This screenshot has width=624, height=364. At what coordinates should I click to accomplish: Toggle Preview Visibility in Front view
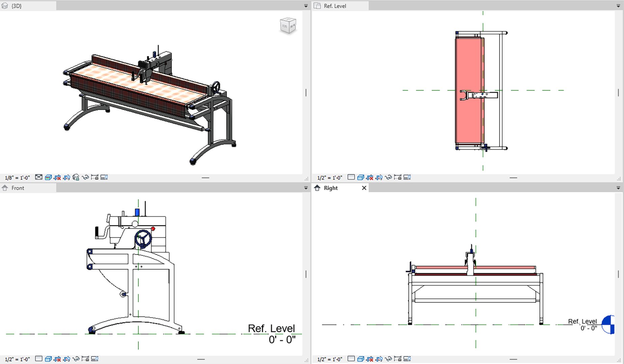95,359
